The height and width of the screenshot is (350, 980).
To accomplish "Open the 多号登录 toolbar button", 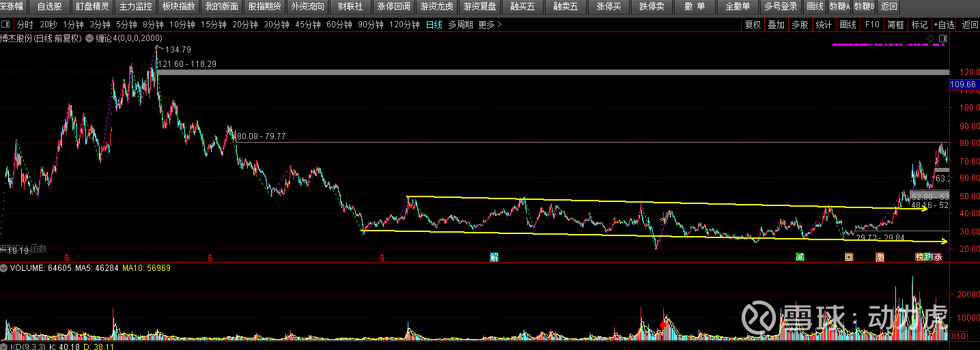I will point(781,7).
